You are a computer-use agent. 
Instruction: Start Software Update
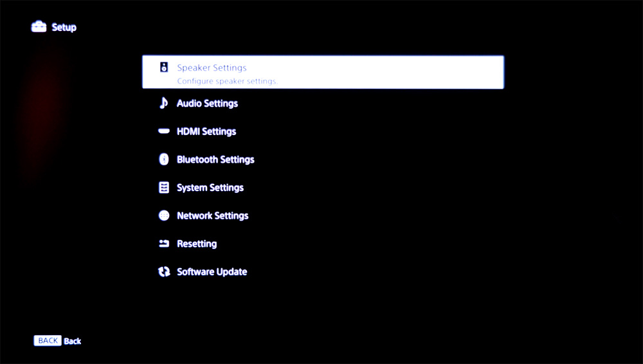[212, 271]
